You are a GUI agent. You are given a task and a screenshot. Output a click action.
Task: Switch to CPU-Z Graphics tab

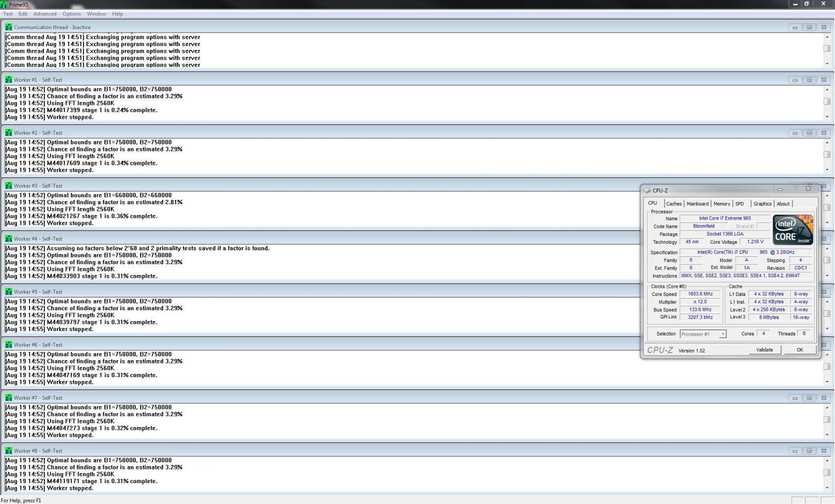pos(762,204)
